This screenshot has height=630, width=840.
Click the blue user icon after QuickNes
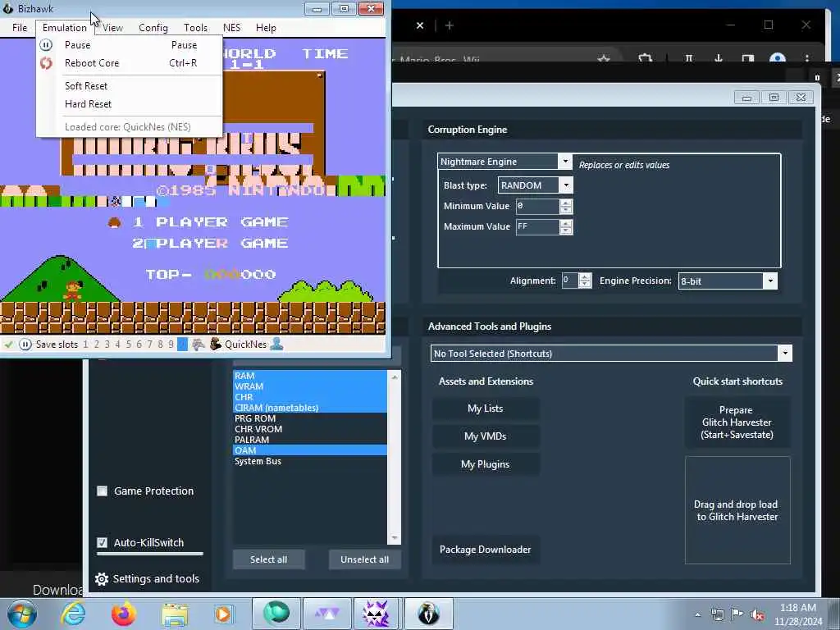(276, 344)
